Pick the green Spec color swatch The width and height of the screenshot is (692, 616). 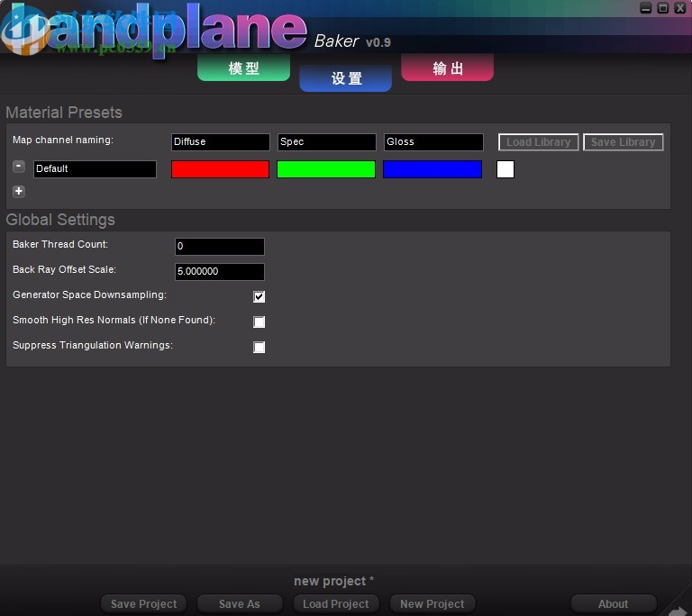point(326,169)
